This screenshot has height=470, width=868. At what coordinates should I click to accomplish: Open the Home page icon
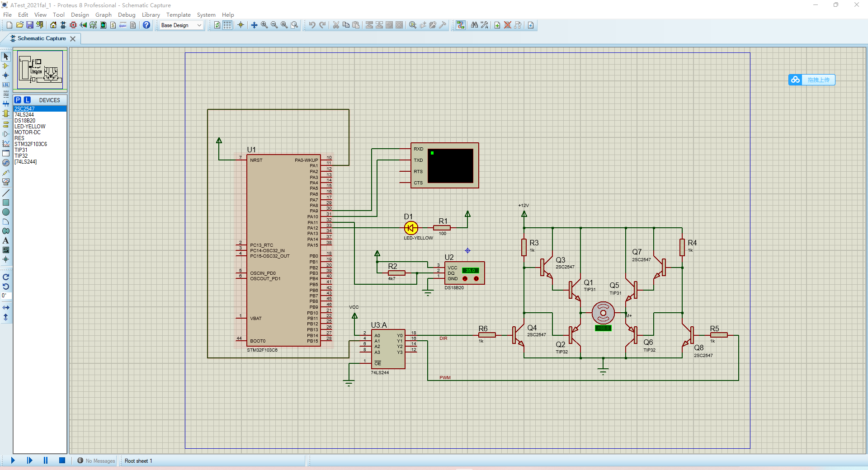click(x=53, y=25)
